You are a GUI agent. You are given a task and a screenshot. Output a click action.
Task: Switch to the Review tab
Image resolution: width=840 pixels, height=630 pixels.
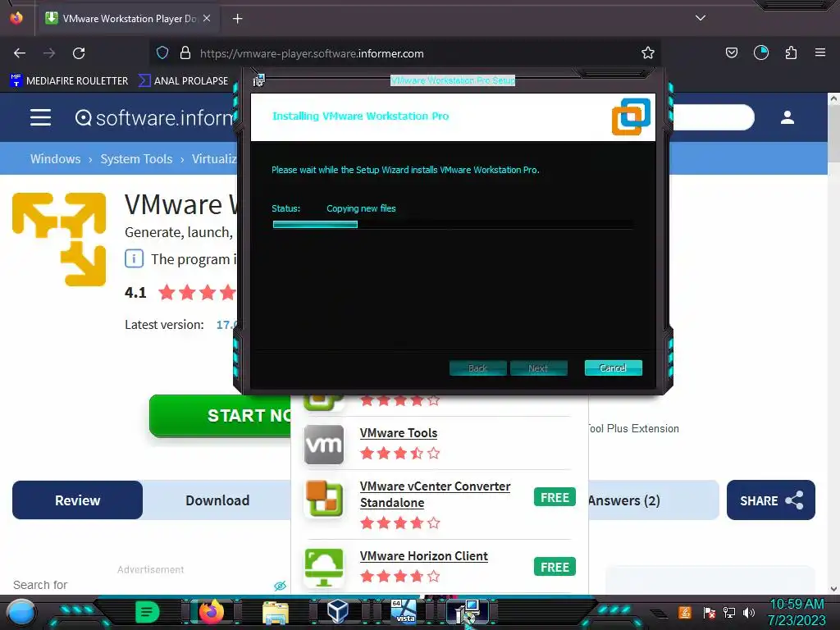tap(77, 500)
